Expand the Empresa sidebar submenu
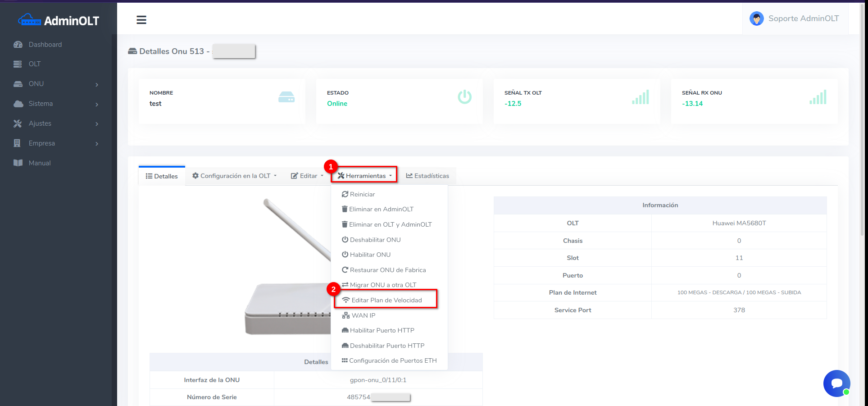 coord(97,144)
